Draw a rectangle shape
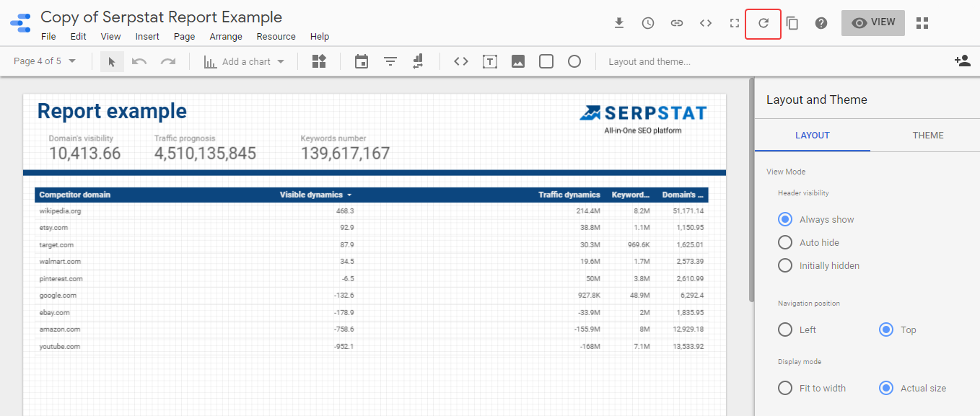Viewport: 980px width, 416px height. pyautogui.click(x=546, y=61)
